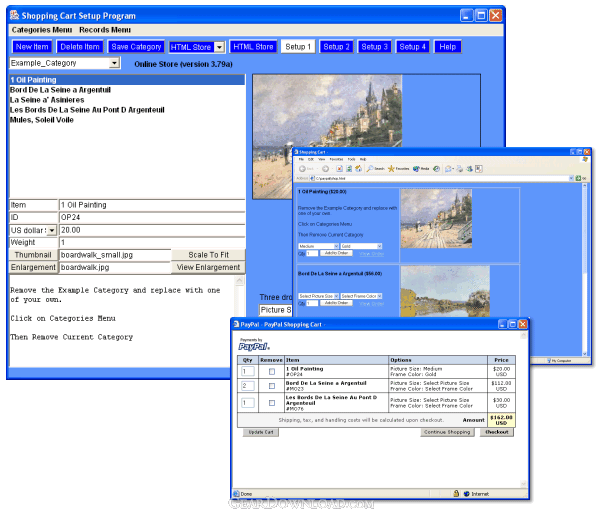Click View Order link under 1 Oil Painting
604x512 pixels.
[x=371, y=253]
